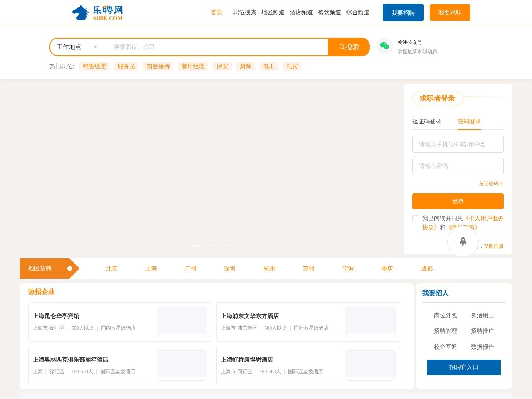This screenshot has width=532, height=399.
Task: Open the 地区频道 menu
Action: coord(273,12)
